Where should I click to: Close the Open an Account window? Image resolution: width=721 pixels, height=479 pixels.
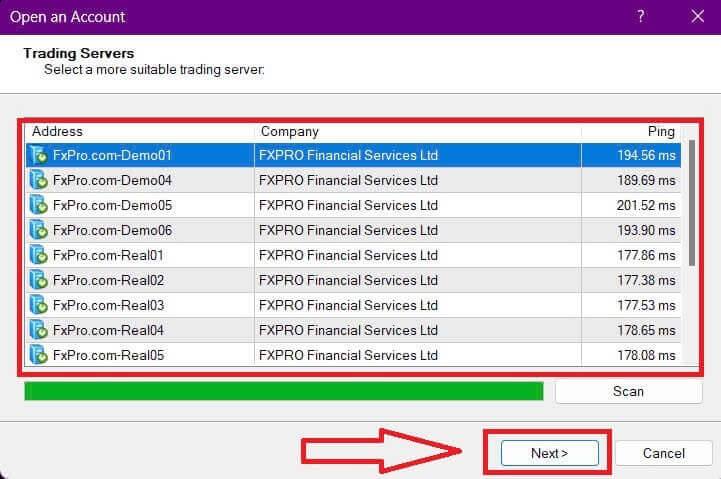[x=697, y=17]
